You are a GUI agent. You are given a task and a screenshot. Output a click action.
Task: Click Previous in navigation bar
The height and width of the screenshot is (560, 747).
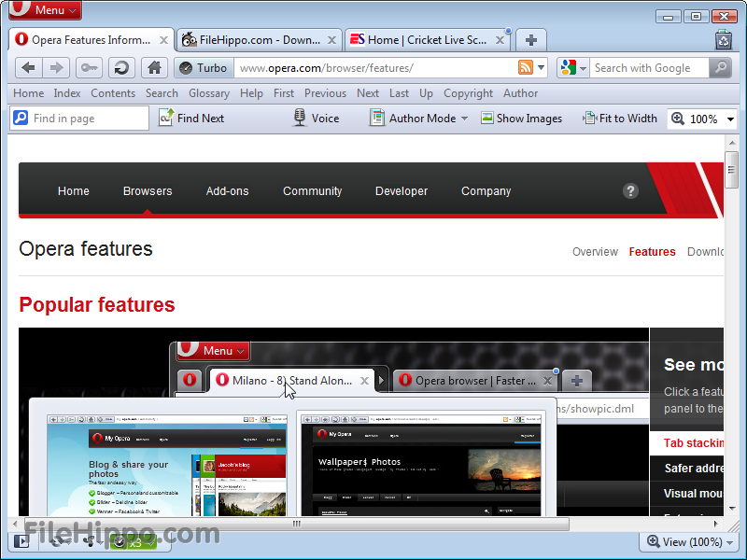tap(325, 93)
